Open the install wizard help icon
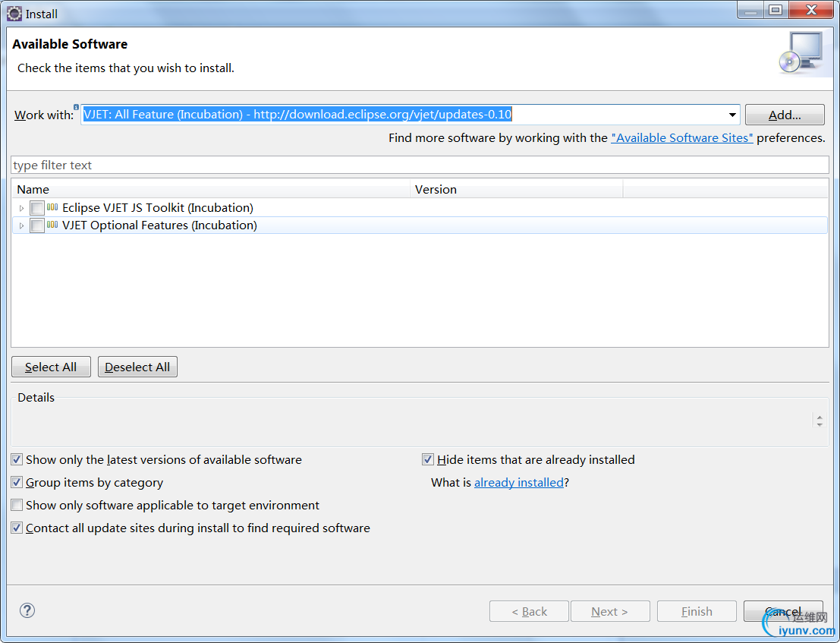 27,610
